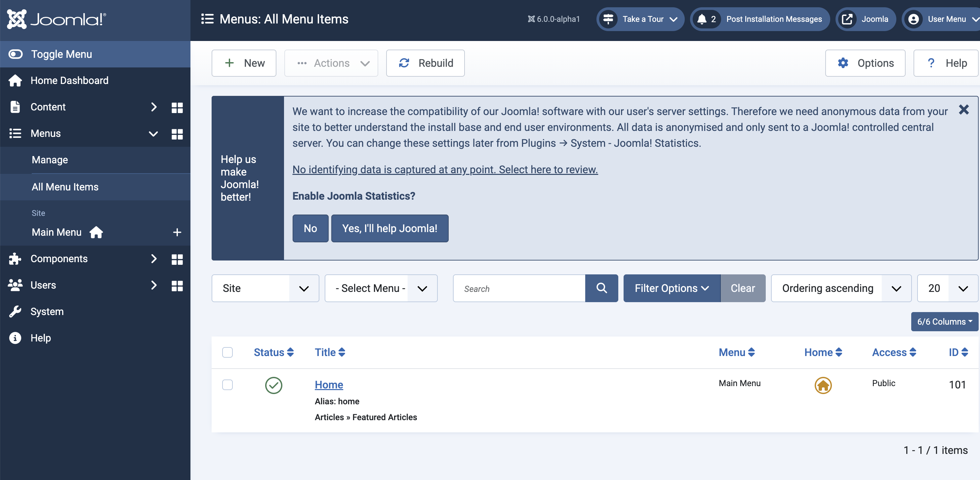Open Home Dashboard from the sidebar
Image resolution: width=980 pixels, height=480 pixels.
pyautogui.click(x=69, y=80)
